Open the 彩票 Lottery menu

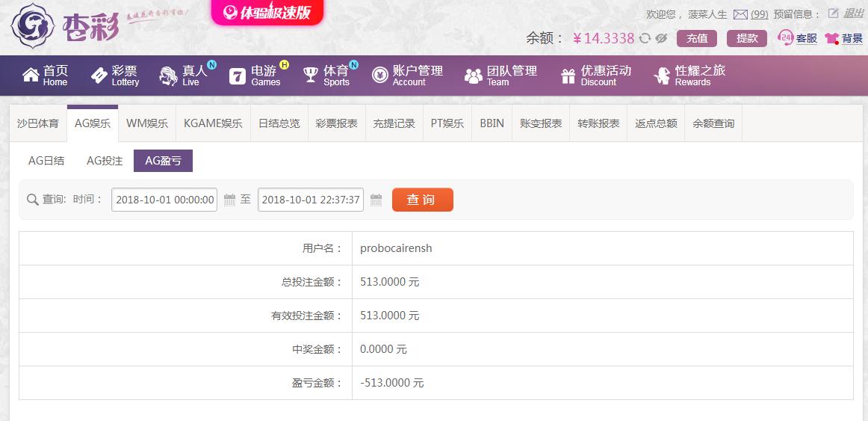pyautogui.click(x=115, y=75)
